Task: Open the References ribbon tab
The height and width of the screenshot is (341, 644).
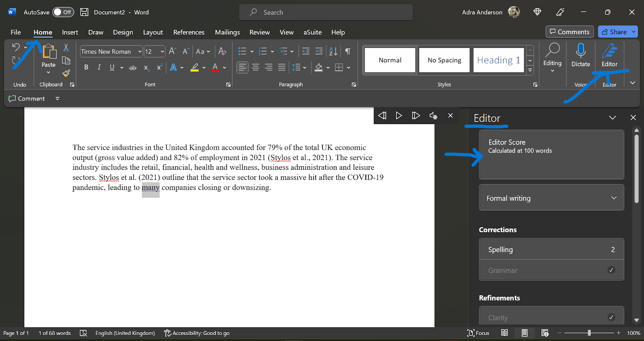Action: coord(188,32)
